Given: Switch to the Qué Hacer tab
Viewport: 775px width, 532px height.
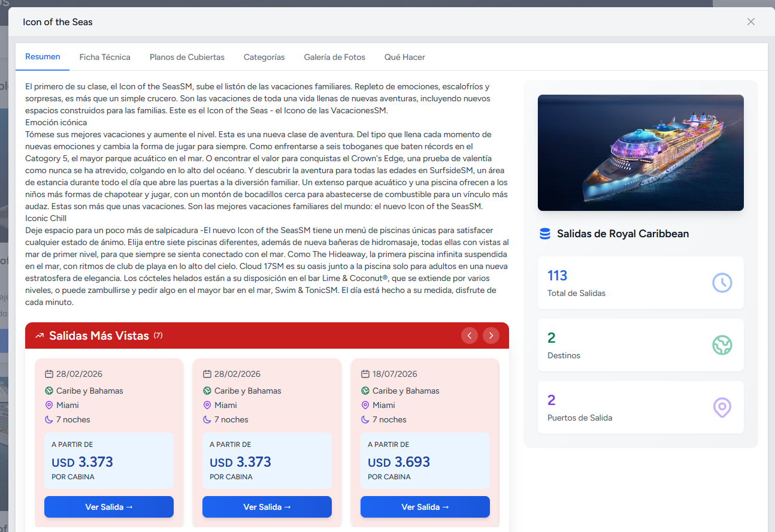Looking at the screenshot, I should [x=405, y=58].
